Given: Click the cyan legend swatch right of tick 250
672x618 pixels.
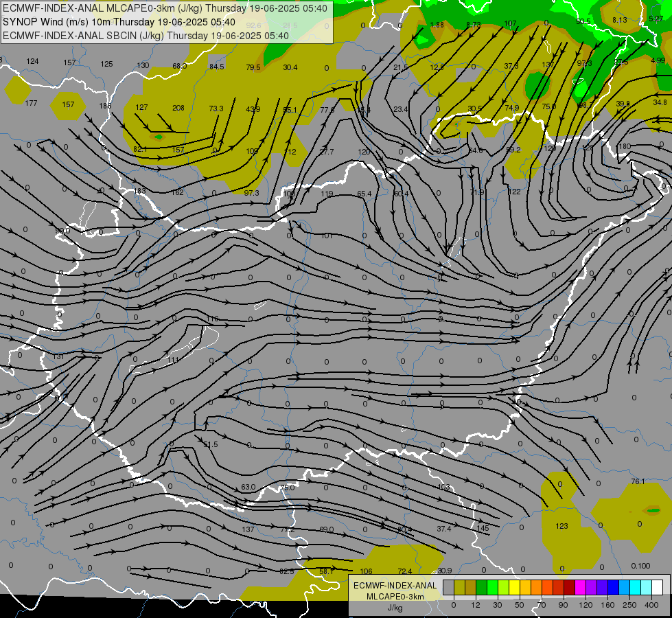Looking at the screenshot, I should pos(635,587).
